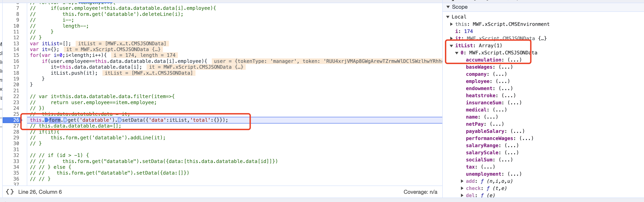Invoke the payableSalary property getter (...)
This screenshot has width=644, height=202.
tap(517, 131)
